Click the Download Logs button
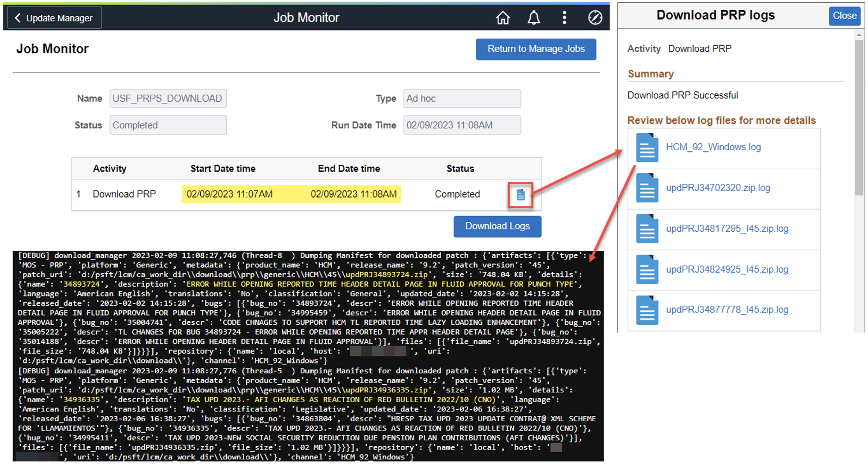The height and width of the screenshot is (468, 868). (x=497, y=226)
